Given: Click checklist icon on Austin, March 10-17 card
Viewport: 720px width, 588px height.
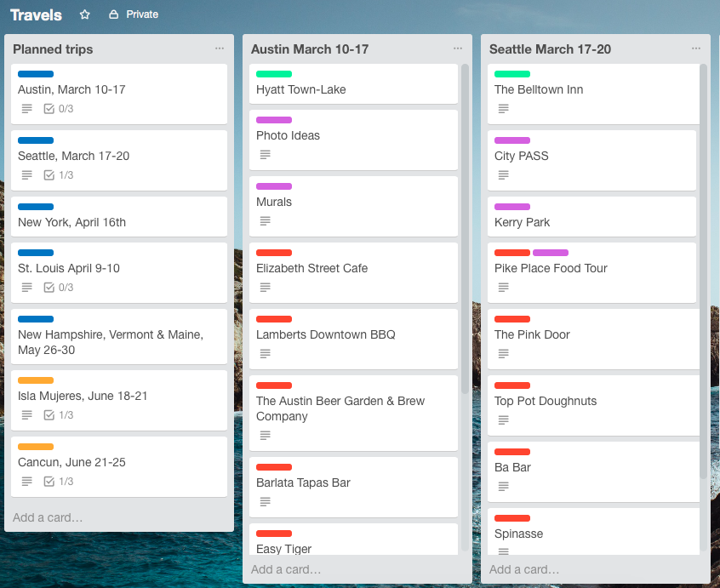Looking at the screenshot, I should pyautogui.click(x=49, y=109).
